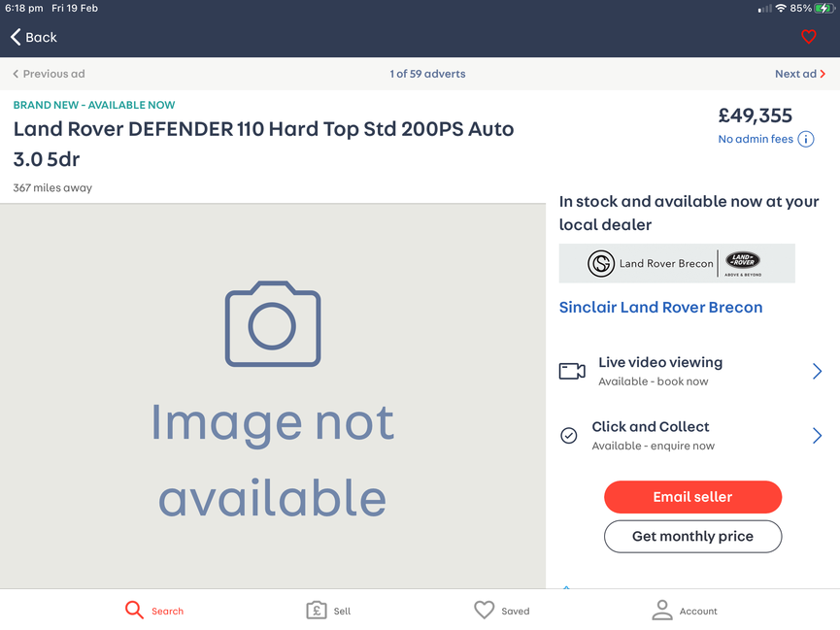840x630 pixels.
Task: Tap the 1 of 59 adverts counter
Action: (427, 74)
